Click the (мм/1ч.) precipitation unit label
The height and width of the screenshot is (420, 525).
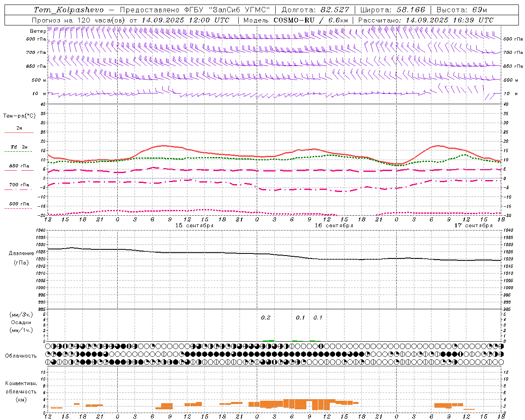(21, 330)
